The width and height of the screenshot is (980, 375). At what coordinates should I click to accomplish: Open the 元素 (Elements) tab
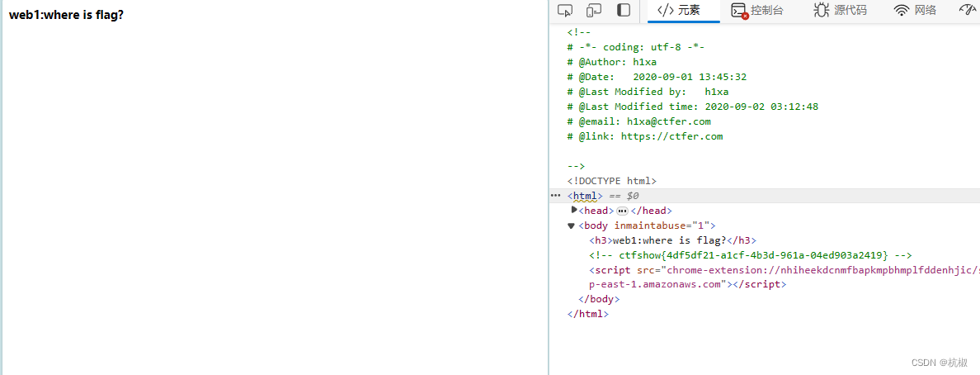click(683, 10)
